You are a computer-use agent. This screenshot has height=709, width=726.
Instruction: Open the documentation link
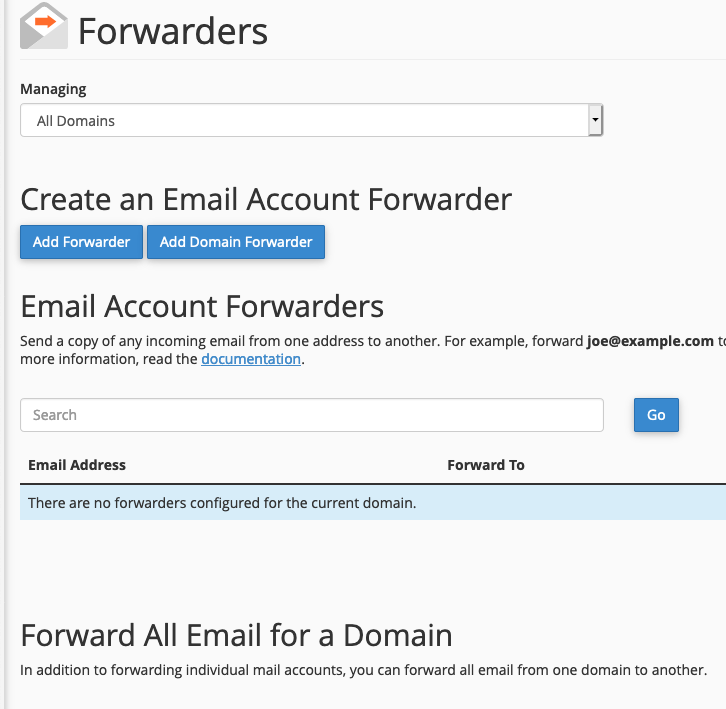tap(251, 359)
